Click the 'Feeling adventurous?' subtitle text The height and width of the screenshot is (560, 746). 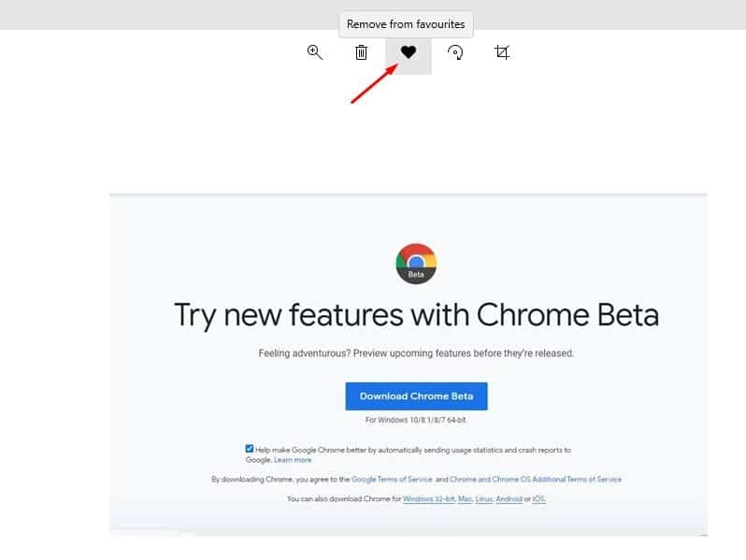(x=416, y=353)
